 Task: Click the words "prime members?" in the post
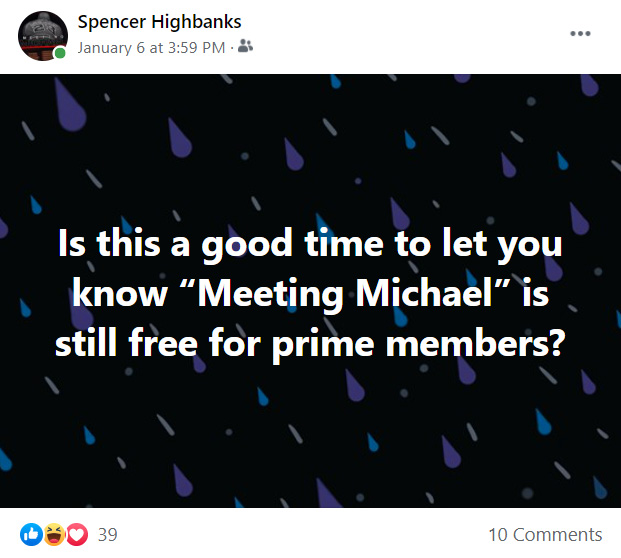[x=417, y=344]
